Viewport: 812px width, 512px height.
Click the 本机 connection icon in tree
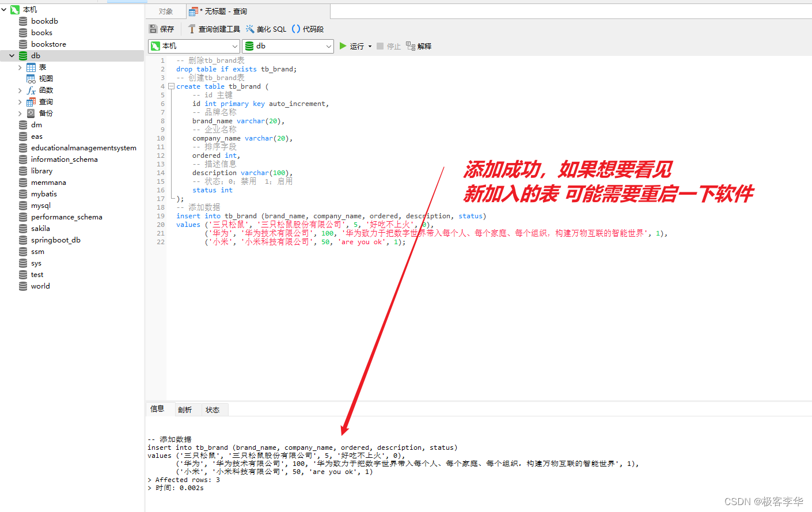pyautogui.click(x=15, y=10)
